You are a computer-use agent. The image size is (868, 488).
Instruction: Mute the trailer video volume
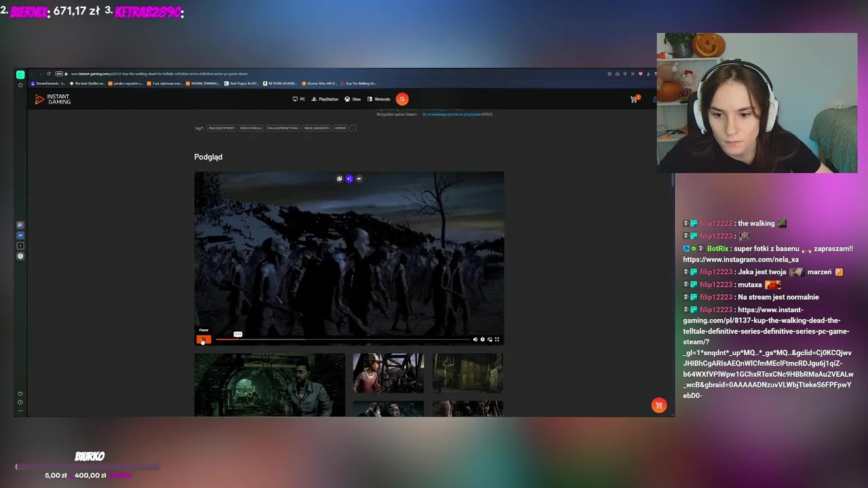pyautogui.click(x=475, y=340)
